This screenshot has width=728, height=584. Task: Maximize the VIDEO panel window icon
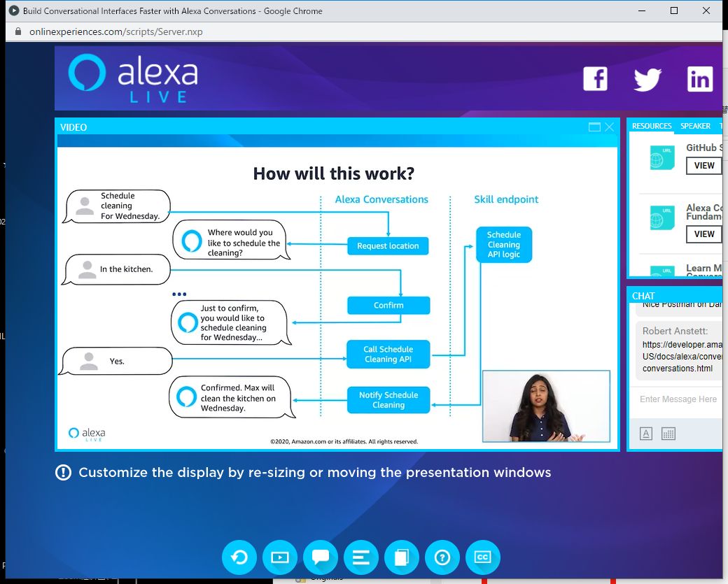(594, 127)
